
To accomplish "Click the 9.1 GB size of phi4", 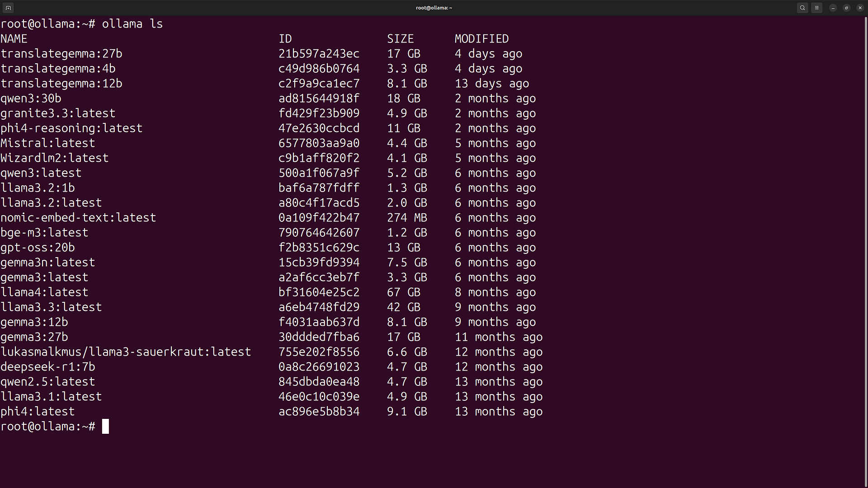I will [x=407, y=412].
